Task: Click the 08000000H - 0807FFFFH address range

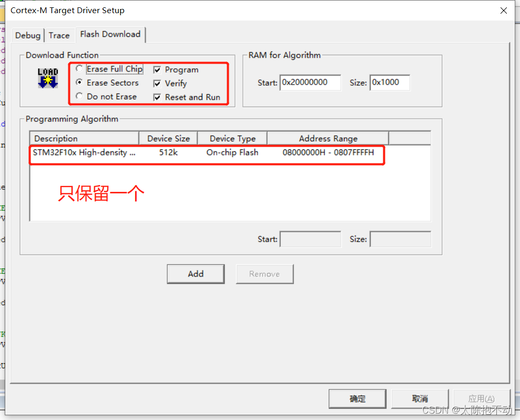Action: click(328, 152)
